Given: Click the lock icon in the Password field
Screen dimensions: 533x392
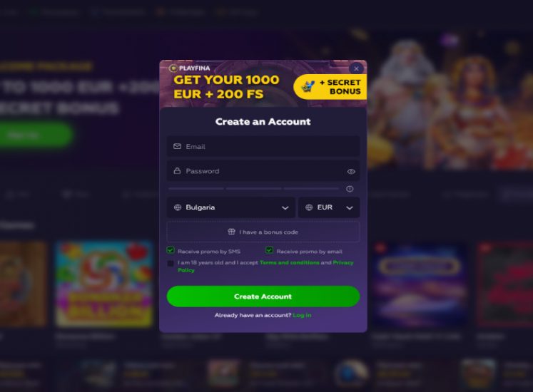Looking at the screenshot, I should [x=177, y=171].
